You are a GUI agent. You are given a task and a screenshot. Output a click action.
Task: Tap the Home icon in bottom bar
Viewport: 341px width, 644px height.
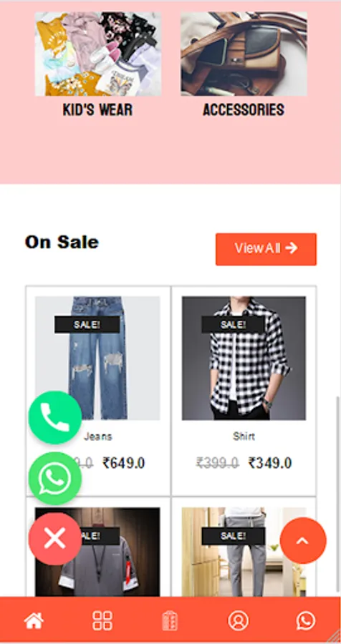coord(34,620)
